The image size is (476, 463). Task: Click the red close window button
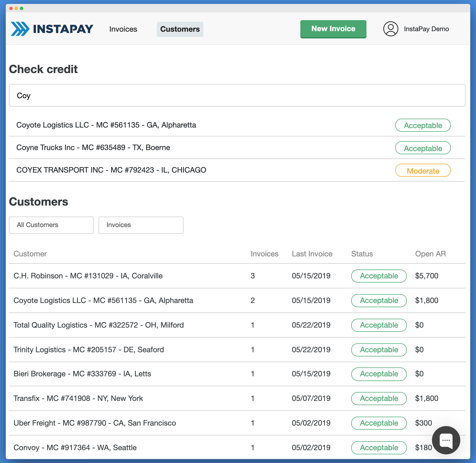point(11,8)
